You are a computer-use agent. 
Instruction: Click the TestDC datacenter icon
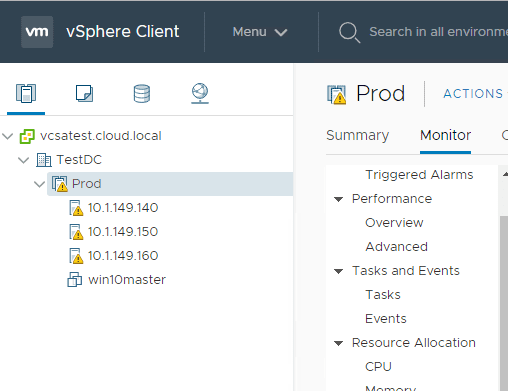coord(44,160)
